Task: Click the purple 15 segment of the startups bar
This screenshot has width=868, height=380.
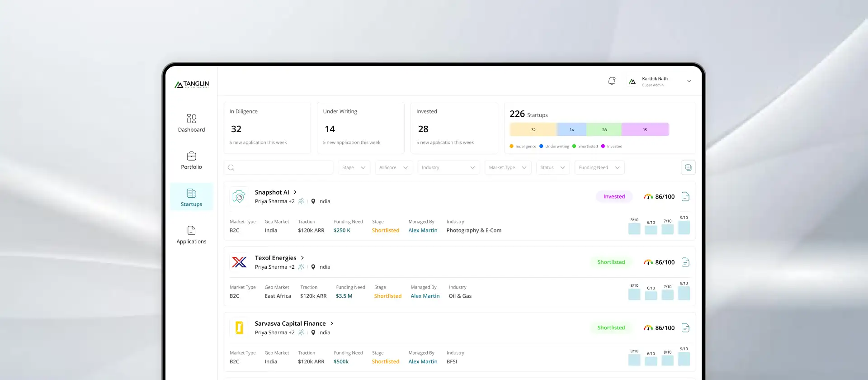Action: pyautogui.click(x=645, y=130)
